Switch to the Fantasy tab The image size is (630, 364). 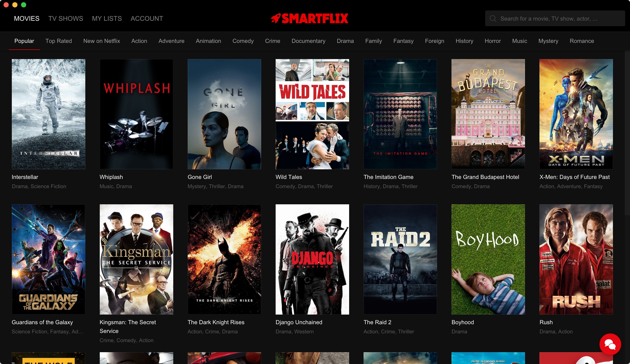[403, 41]
